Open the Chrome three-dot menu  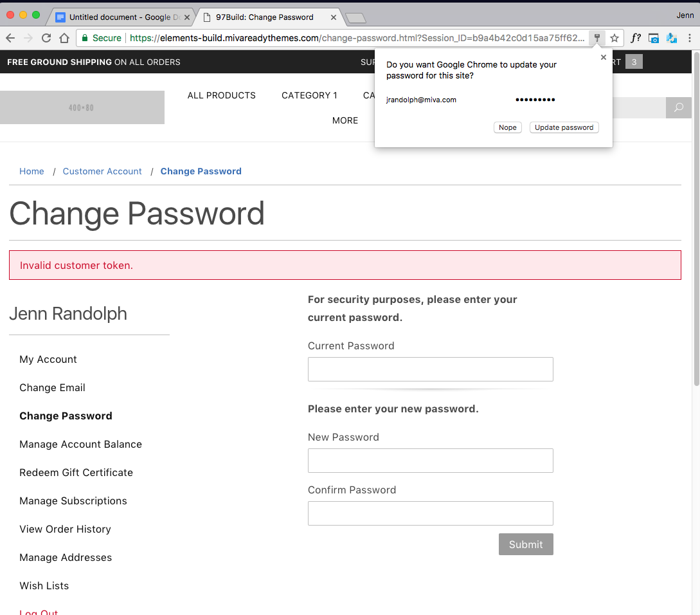coord(690,38)
